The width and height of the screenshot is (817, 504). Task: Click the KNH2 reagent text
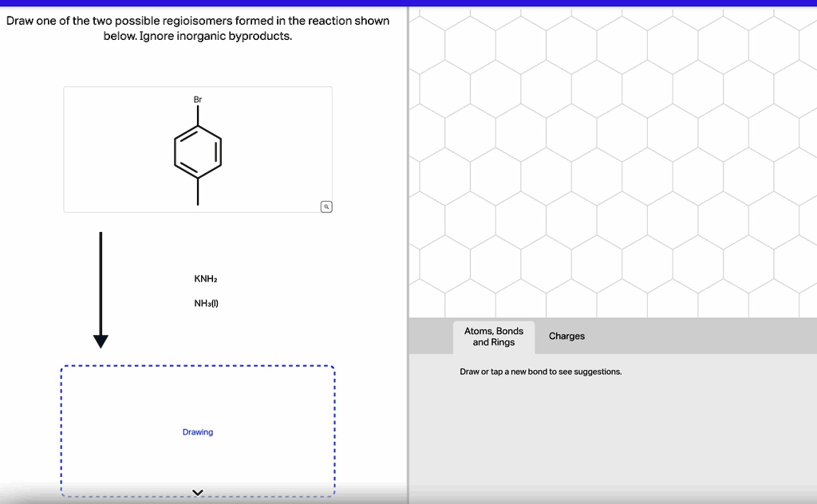pos(205,278)
